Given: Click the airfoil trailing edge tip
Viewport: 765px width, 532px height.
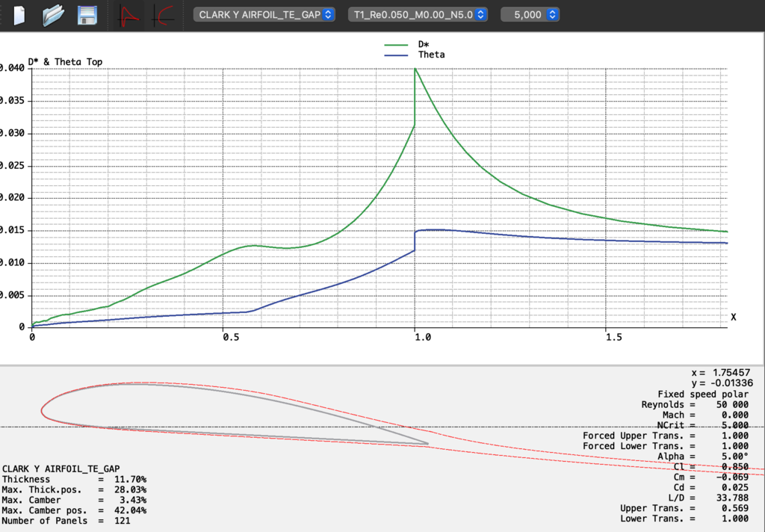Looking at the screenshot, I should (427, 444).
